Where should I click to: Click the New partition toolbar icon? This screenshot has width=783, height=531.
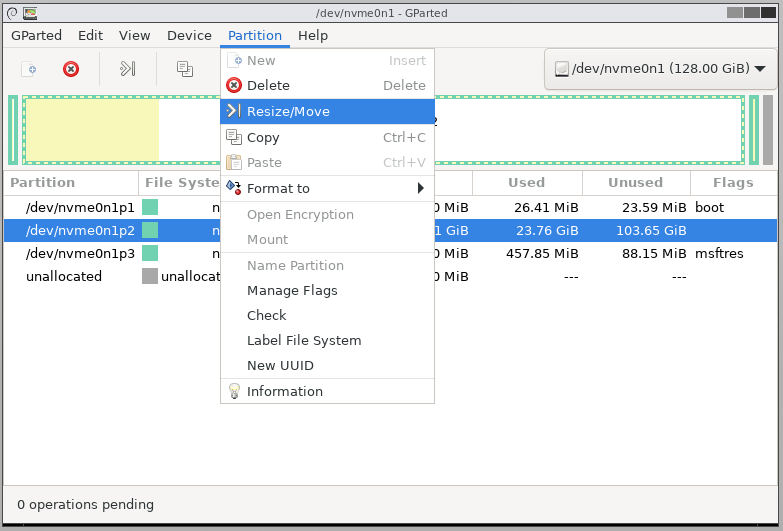[28, 69]
